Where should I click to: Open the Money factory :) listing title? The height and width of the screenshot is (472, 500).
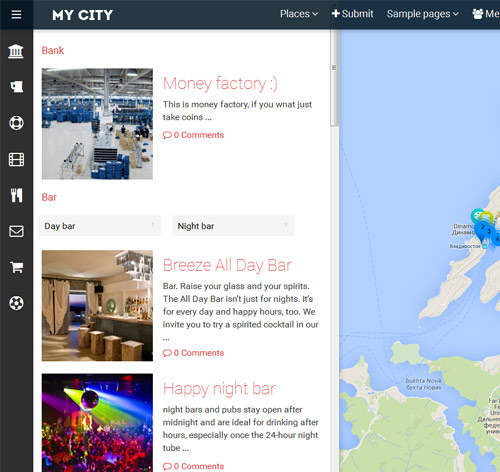click(220, 83)
